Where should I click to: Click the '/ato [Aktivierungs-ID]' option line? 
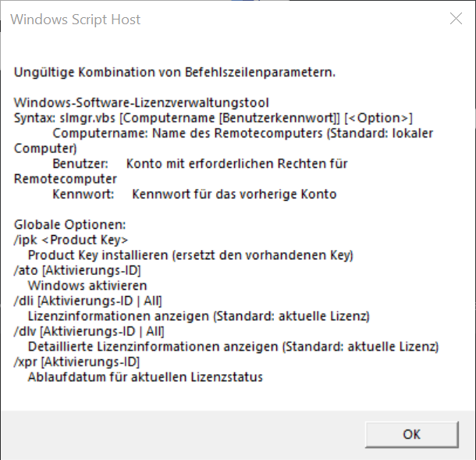77,270
